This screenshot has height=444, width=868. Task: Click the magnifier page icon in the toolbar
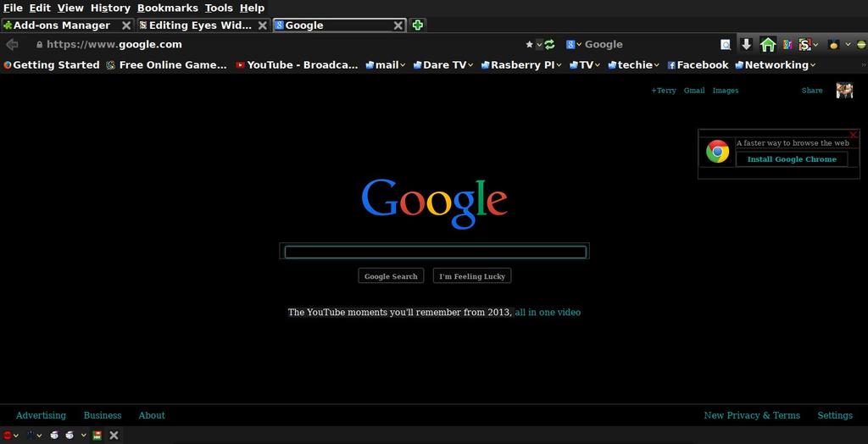pyautogui.click(x=726, y=44)
